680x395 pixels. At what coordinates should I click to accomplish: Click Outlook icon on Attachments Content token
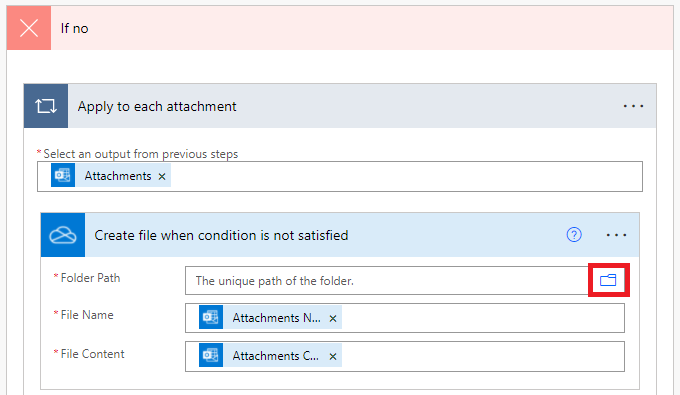(x=211, y=355)
